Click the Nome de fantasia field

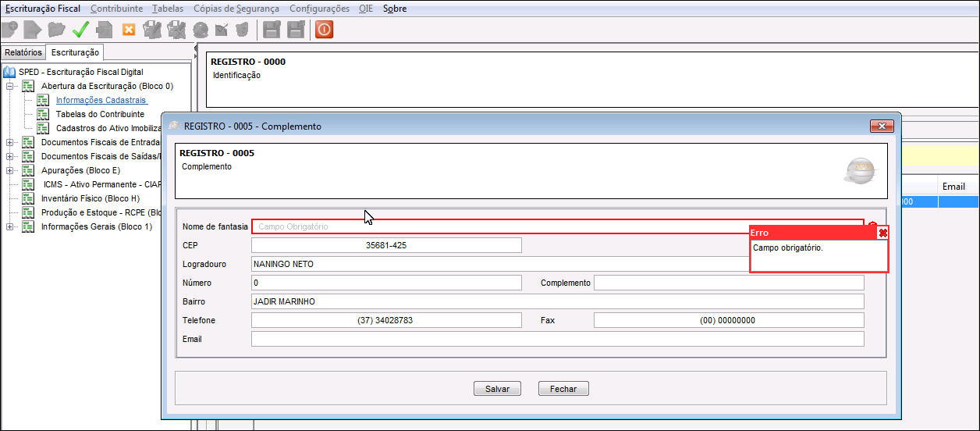tap(557, 226)
